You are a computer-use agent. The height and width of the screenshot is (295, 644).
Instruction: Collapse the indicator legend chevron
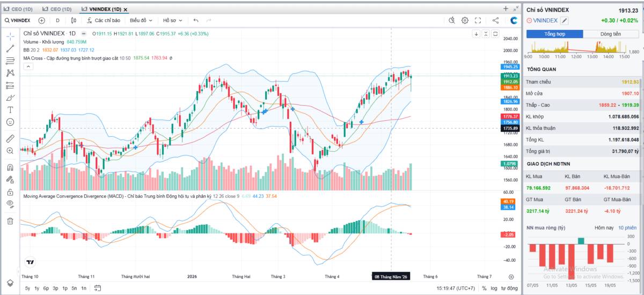pos(28,67)
